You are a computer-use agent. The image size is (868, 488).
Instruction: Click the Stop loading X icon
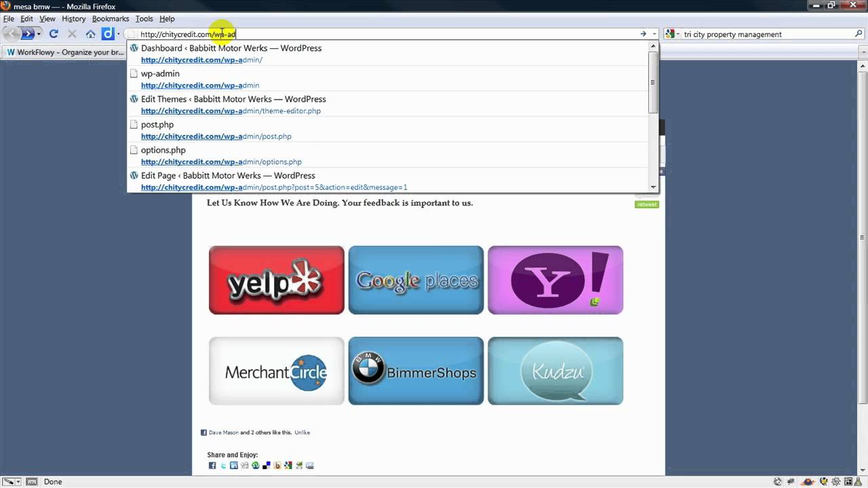(x=72, y=34)
